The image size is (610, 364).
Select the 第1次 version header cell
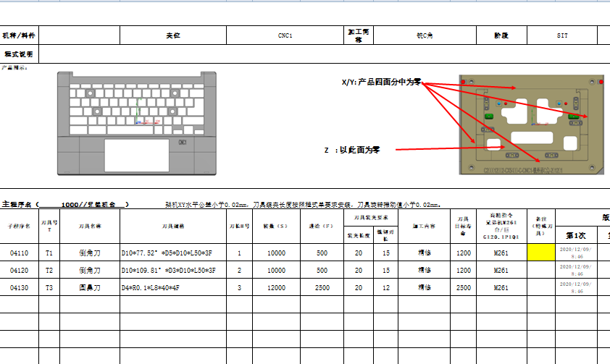[576, 235]
